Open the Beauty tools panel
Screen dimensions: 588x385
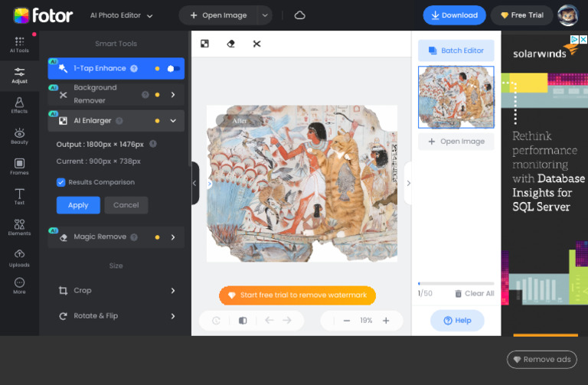tap(19, 135)
